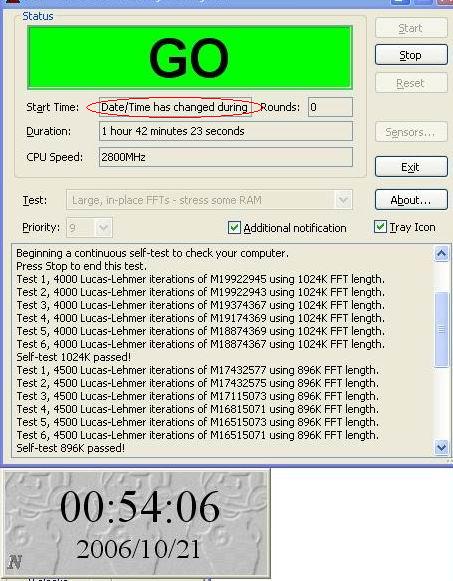Click the Stop button
453x581 pixels.
click(411, 55)
